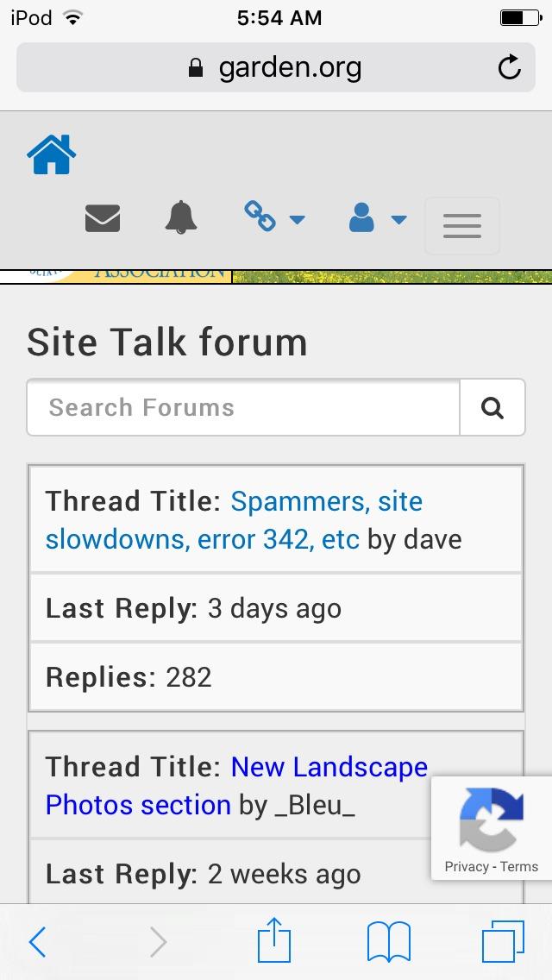The image size is (552, 980).
Task: Open the messages envelope icon
Action: pos(103,218)
